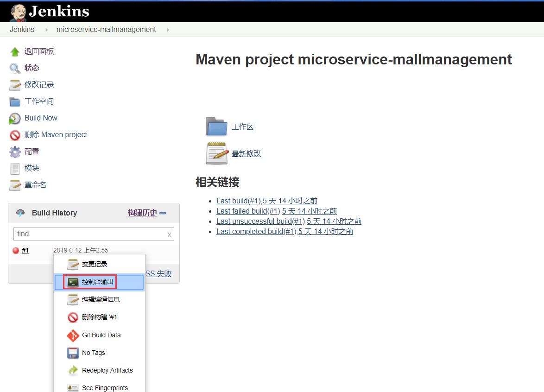
Task: Click the Jenkins title text in header
Action: [x=59, y=12]
